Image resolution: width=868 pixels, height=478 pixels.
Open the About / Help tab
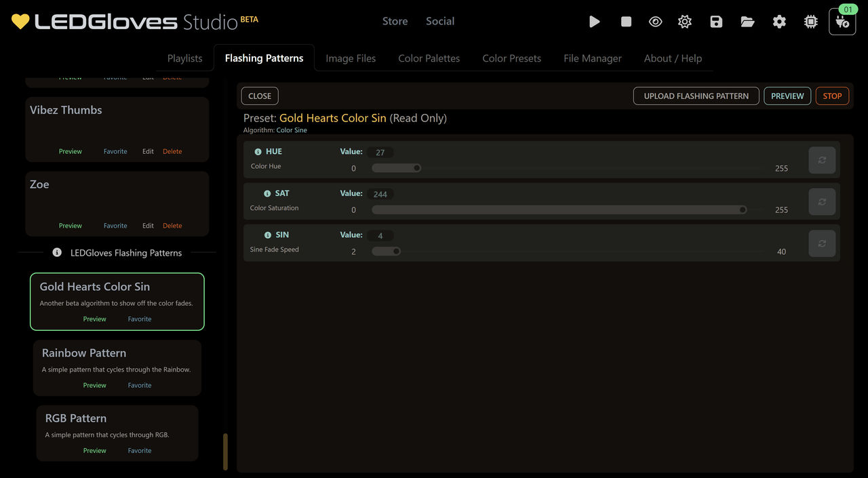[673, 58]
